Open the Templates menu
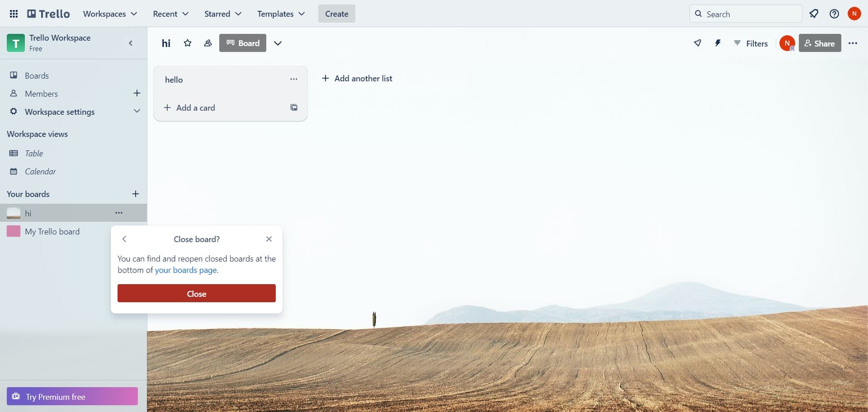Image resolution: width=868 pixels, height=412 pixels. [281, 14]
